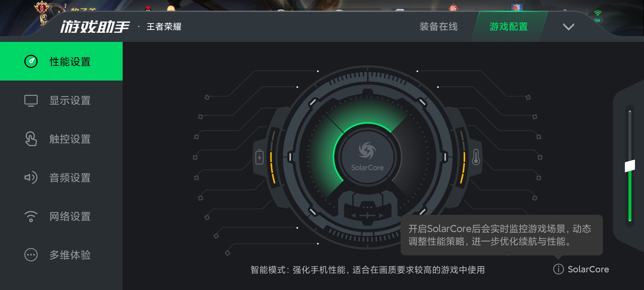Click the SolarCore info circle icon
Screen dimensions: 644x290
coord(558,269)
